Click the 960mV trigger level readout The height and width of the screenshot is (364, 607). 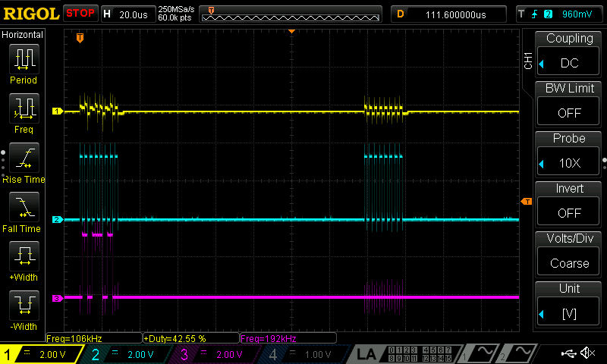(577, 14)
